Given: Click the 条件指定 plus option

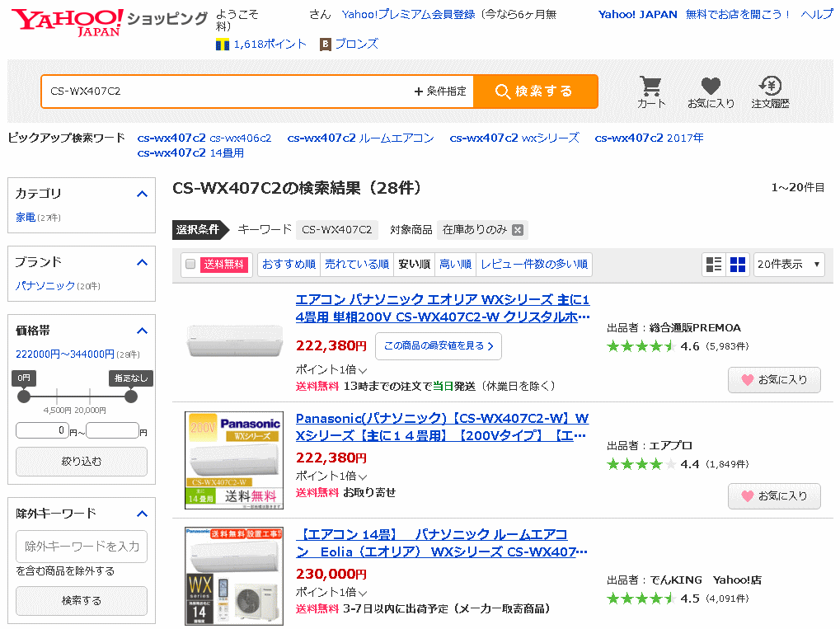Looking at the screenshot, I should coord(440,92).
